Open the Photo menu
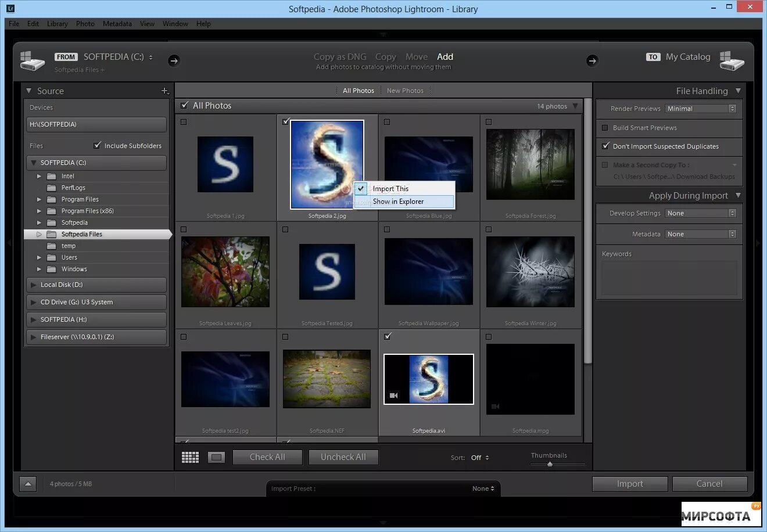Screen dimensions: 767x532 point(85,24)
